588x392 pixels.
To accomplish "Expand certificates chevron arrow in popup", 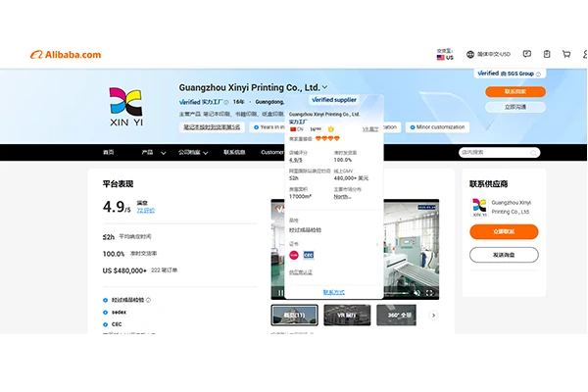I will 377,245.
